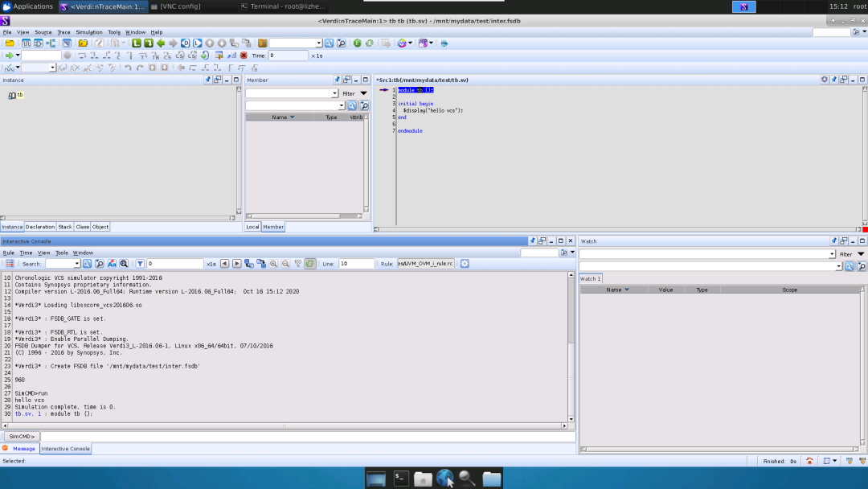Click the open file folder icon in main toolbar
Image resolution: width=868 pixels, height=489 pixels.
[10, 43]
